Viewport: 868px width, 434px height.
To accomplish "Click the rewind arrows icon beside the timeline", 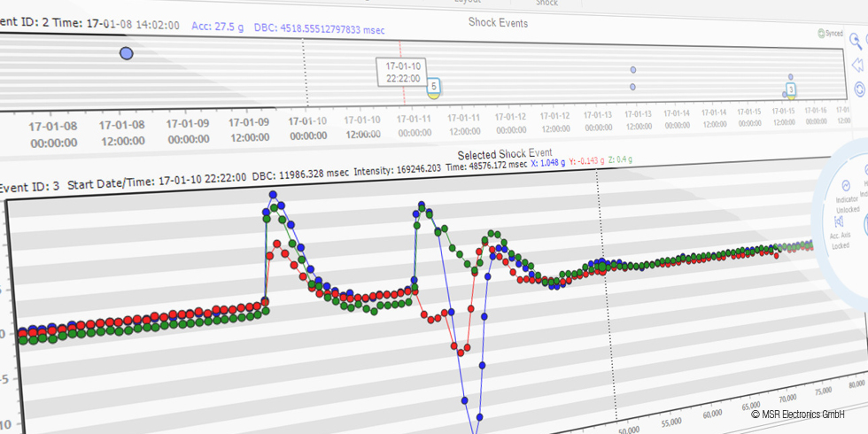I will click(857, 65).
